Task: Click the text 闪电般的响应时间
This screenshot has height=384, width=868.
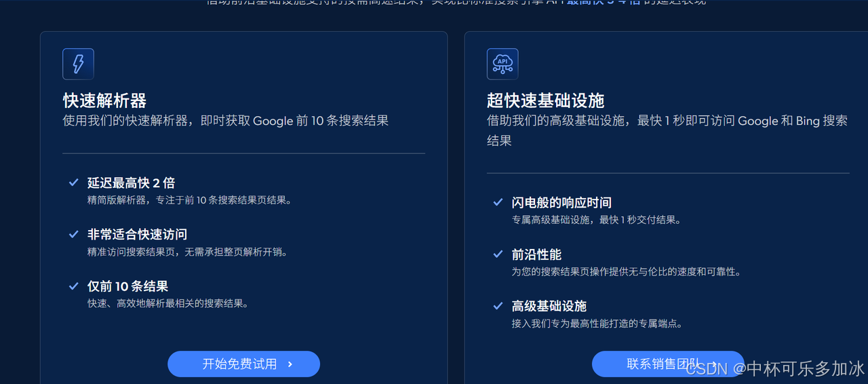Action: (x=561, y=203)
